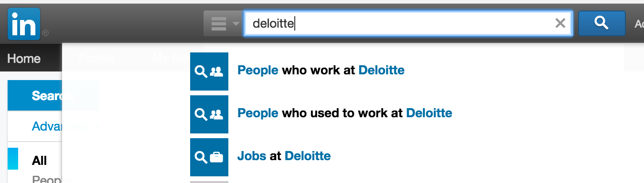Select the Jobs at Deloitte suggestion
The height and width of the screenshot is (183, 644).
pos(284,156)
